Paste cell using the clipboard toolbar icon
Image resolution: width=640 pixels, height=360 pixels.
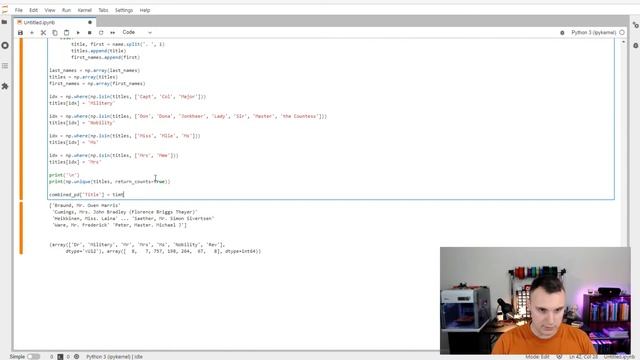(67, 33)
